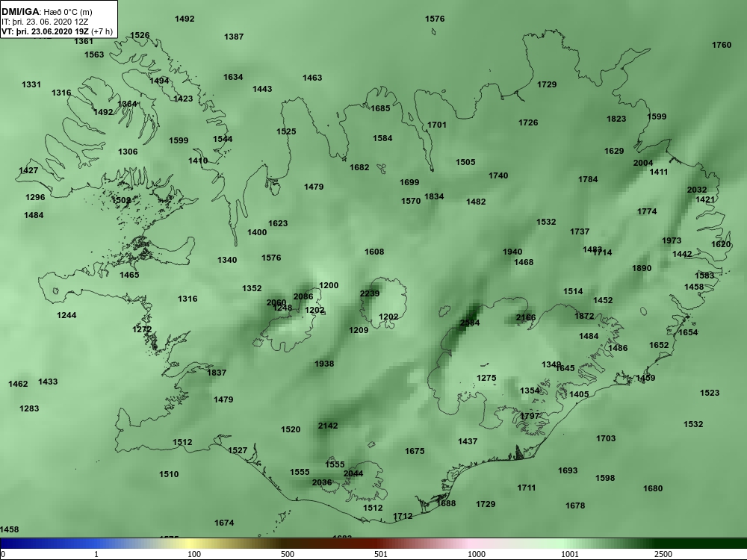This screenshot has height=560, width=747.
Task: Click the map value 2044
Action: 353,473
